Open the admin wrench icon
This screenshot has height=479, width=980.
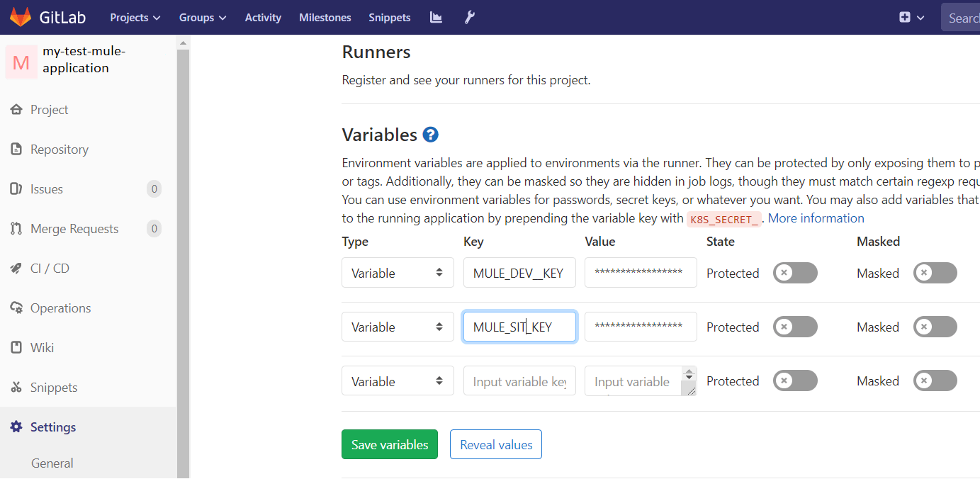click(468, 16)
